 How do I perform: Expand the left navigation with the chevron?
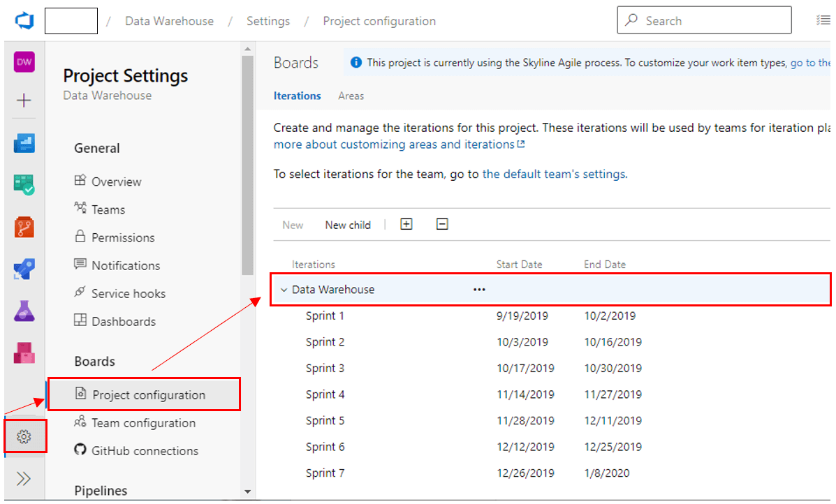pos(24,479)
